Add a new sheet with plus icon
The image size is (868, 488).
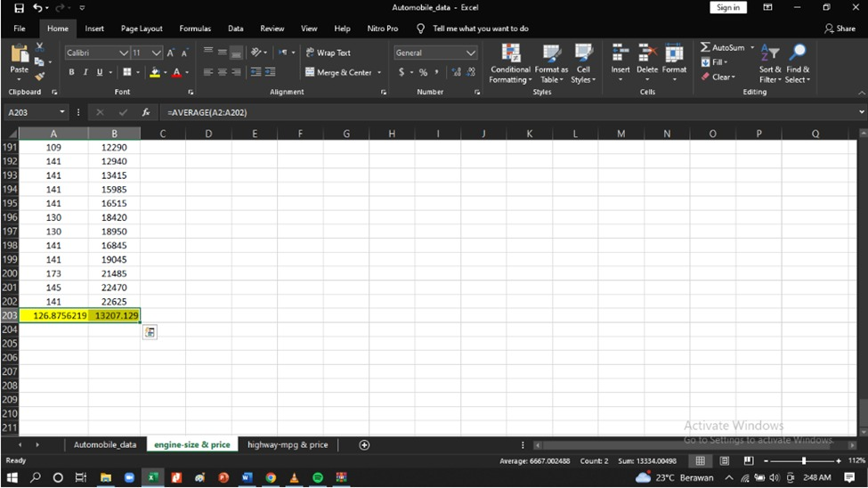point(364,444)
